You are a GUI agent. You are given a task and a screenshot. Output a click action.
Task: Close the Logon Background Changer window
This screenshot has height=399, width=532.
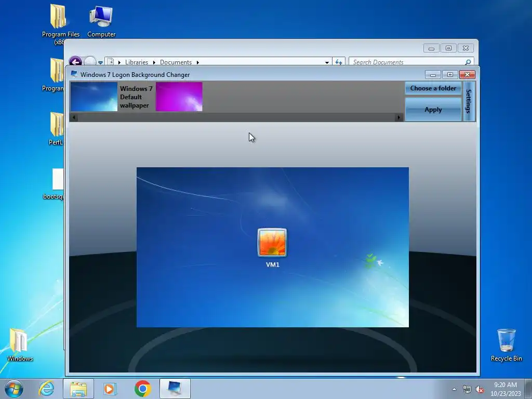coord(467,75)
